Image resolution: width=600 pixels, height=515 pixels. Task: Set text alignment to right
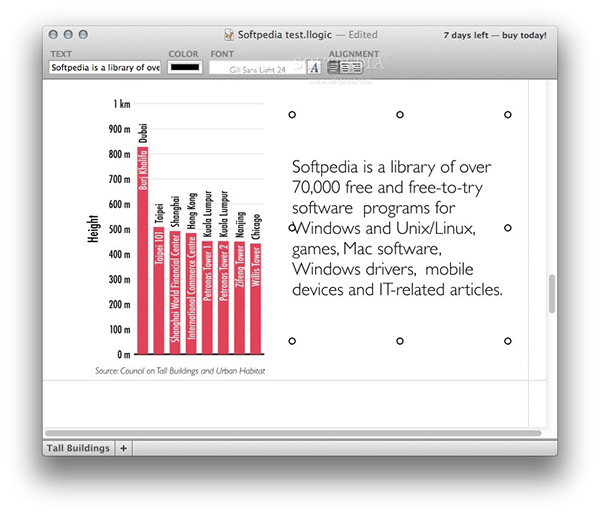coord(357,68)
